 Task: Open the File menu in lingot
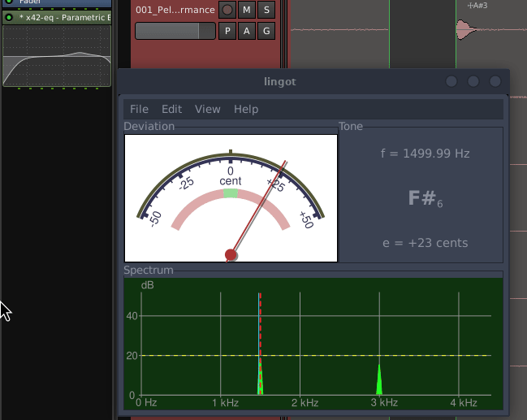click(139, 109)
